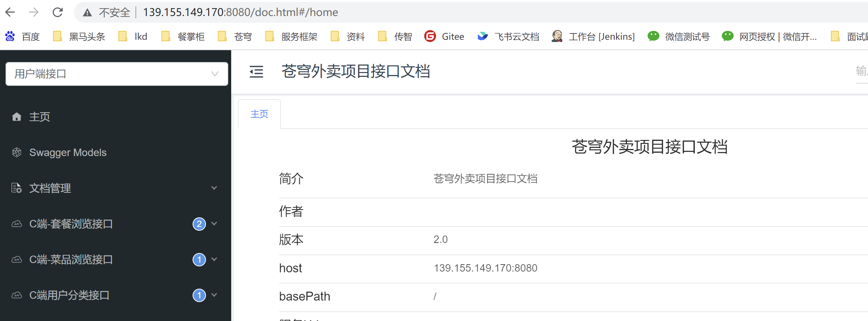The image size is (868, 321).
Task: Click badge 2 on C端-套餐浏览接口
Action: pyautogui.click(x=199, y=224)
